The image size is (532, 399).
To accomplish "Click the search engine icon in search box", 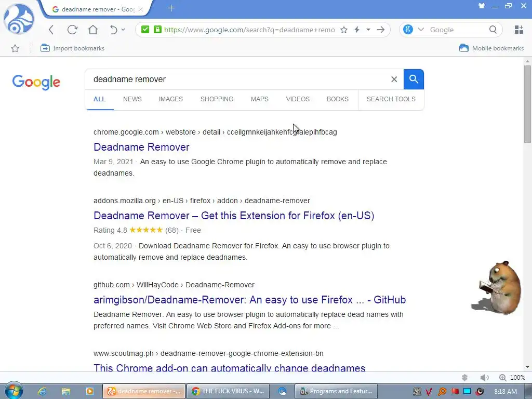I will pyautogui.click(x=408, y=30).
